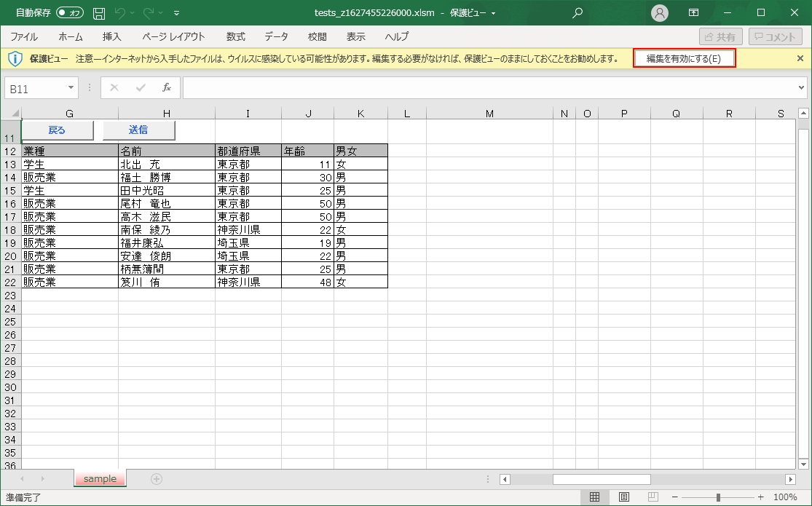Go to next sheet tab arrow
This screenshot has width=812, height=506.
42,479
